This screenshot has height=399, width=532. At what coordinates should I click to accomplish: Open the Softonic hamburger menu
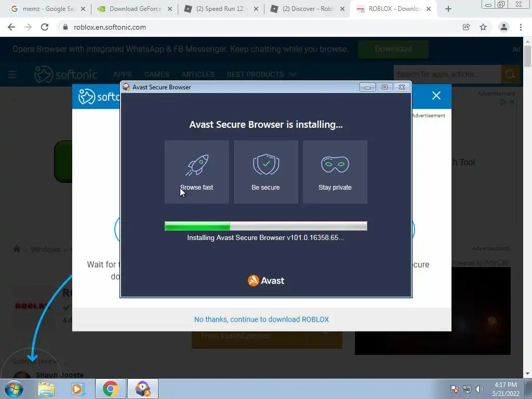coord(12,74)
